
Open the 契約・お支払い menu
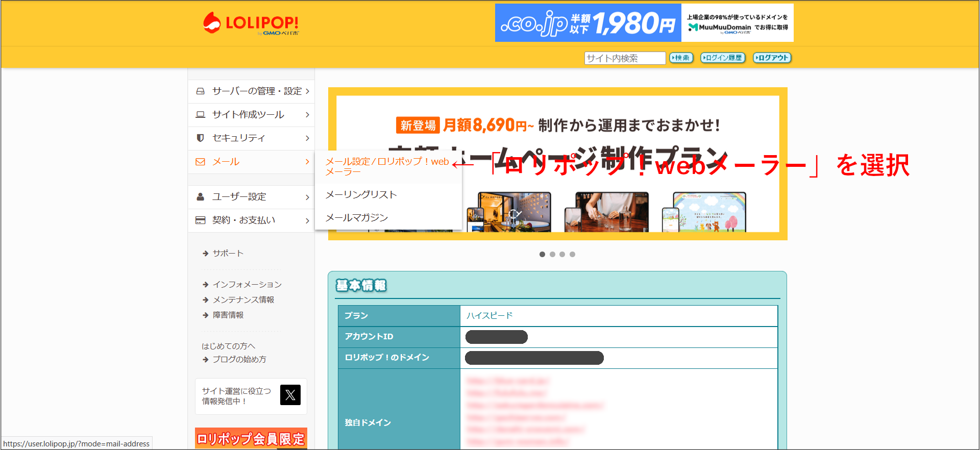(x=251, y=220)
